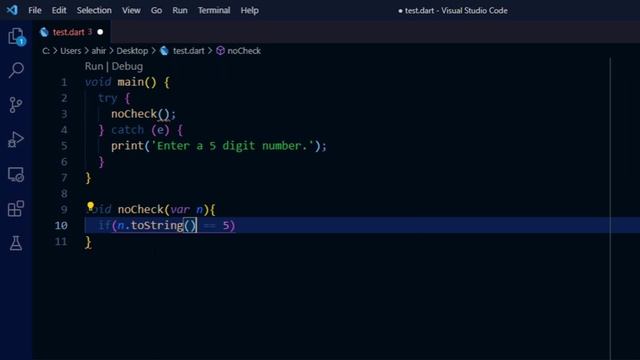The image size is (640, 360).
Task: Click the noCheck symbol icon in breadcrumb
Action: pyautogui.click(x=220, y=51)
